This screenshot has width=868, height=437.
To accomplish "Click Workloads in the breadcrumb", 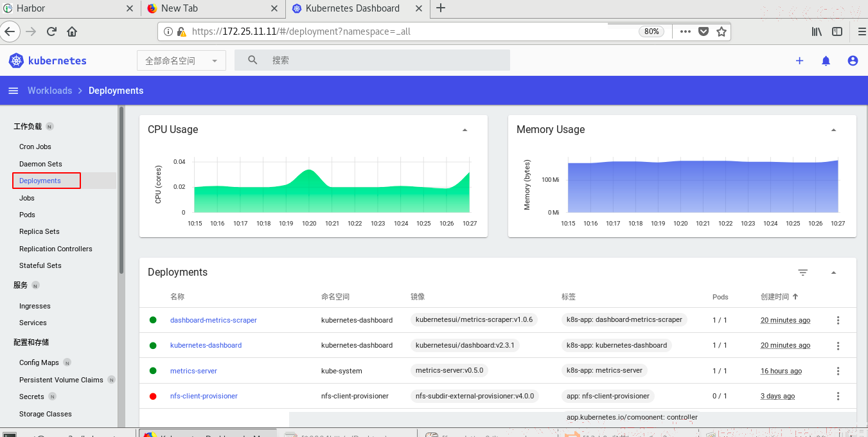I will click(49, 91).
